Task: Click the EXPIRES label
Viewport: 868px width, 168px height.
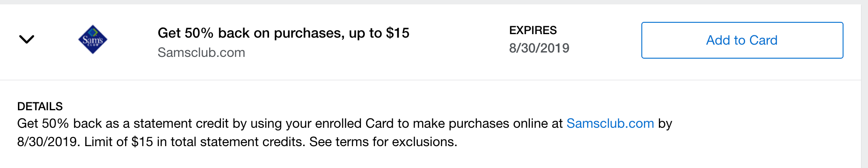Action: pos(533,30)
